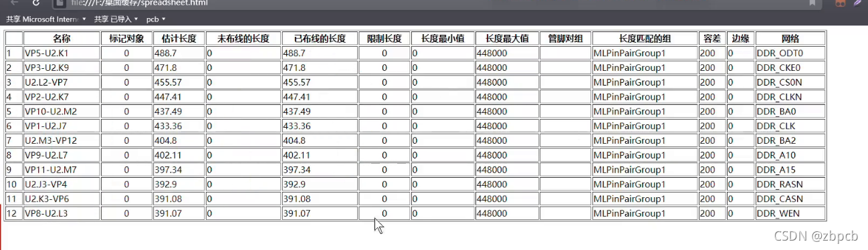Click 已布线的长度 value 402.11 in row 8
Viewport: 868px width, 250px height.
pos(320,155)
